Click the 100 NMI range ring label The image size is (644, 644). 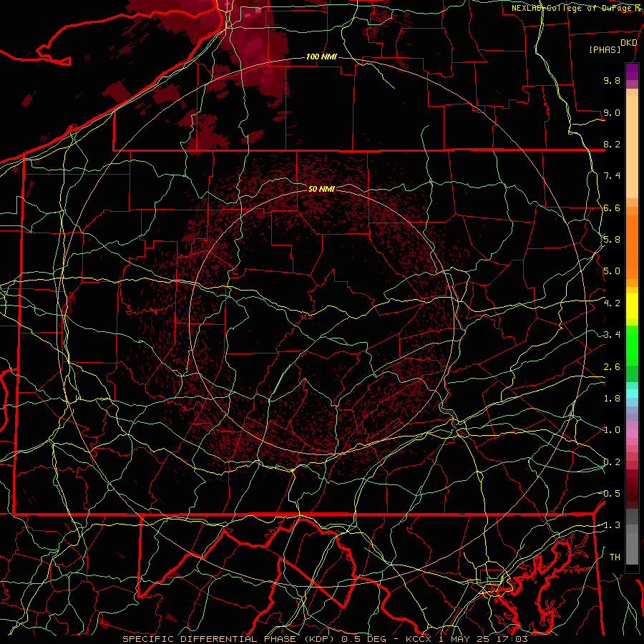(x=321, y=57)
